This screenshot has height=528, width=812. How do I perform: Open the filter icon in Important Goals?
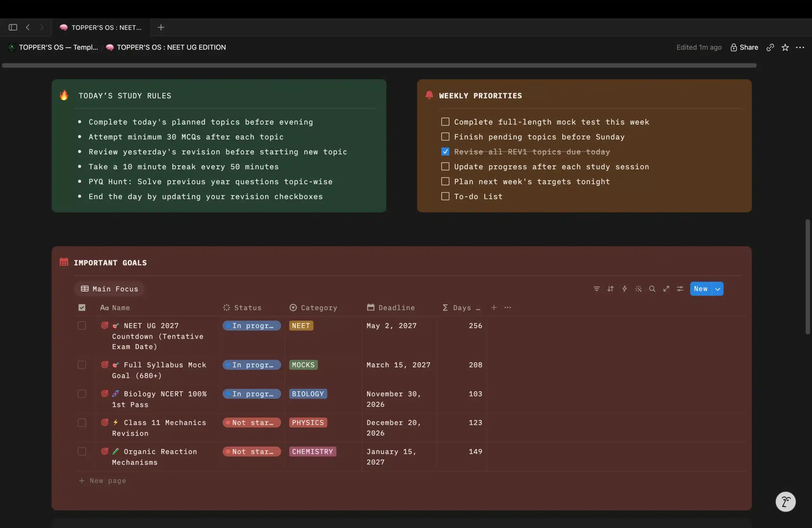[x=596, y=289]
